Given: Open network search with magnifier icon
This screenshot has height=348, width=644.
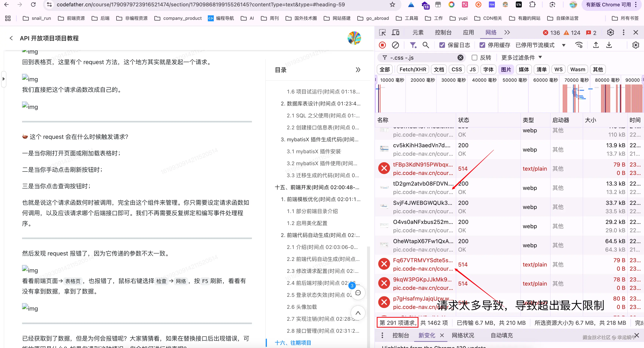Looking at the screenshot, I should [426, 45].
